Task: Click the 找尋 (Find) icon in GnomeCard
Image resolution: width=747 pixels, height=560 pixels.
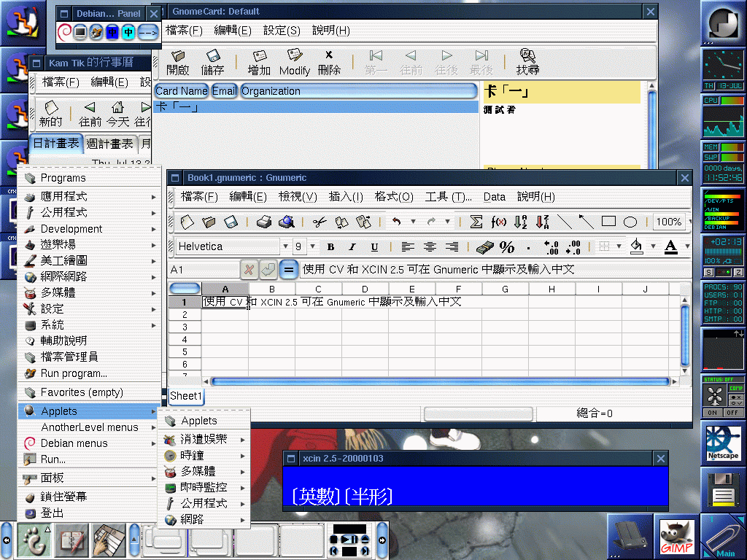Action: (527, 63)
